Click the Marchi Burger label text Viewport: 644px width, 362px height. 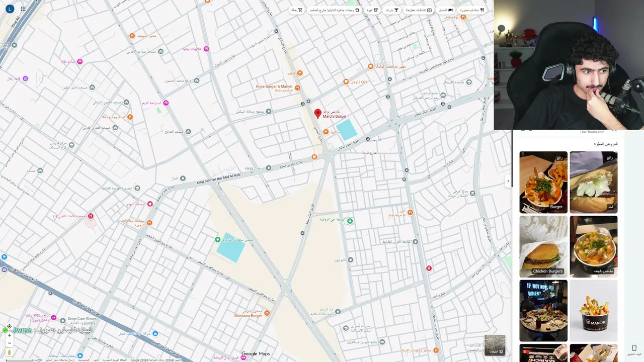(335, 116)
